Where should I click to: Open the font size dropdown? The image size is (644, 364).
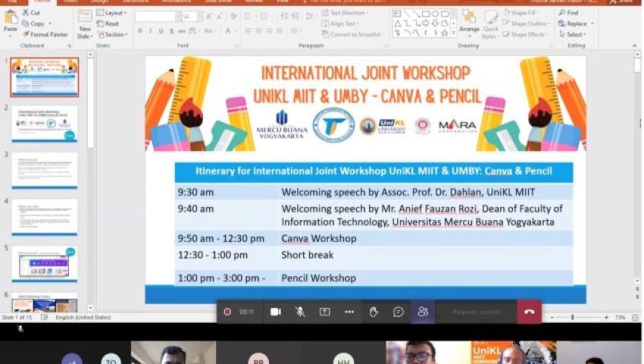[x=200, y=17]
